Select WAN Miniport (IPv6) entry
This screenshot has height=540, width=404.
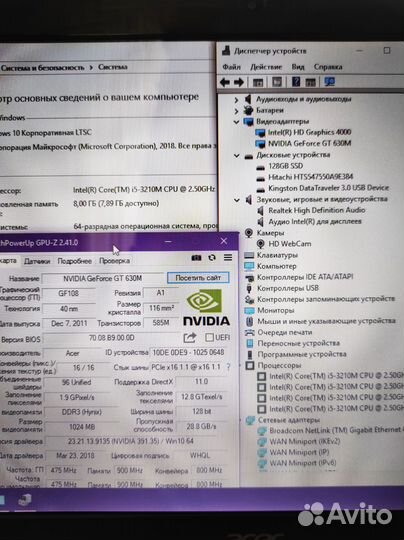302,463
